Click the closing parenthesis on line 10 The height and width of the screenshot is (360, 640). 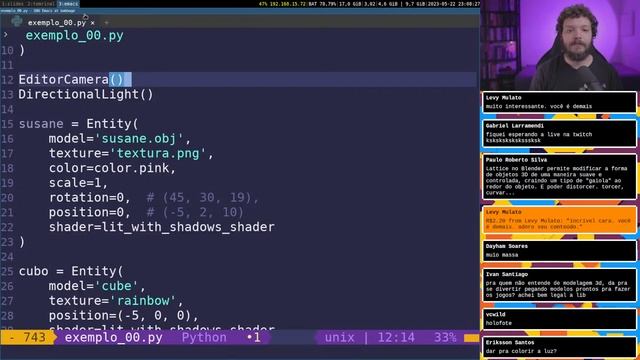click(x=22, y=50)
